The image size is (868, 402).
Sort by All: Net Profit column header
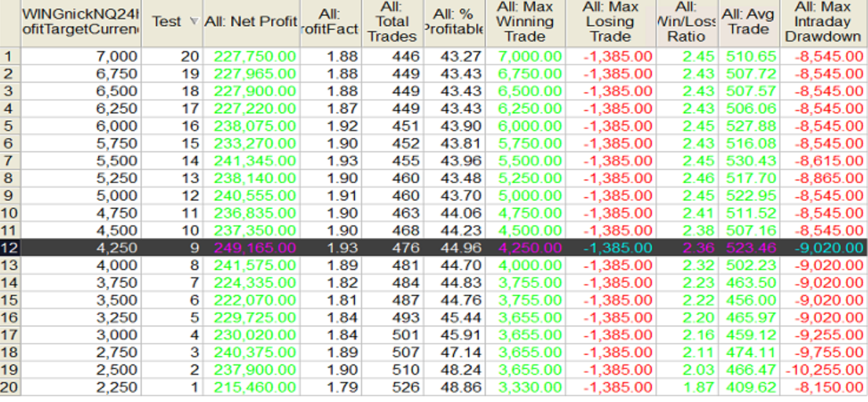pyautogui.click(x=251, y=23)
